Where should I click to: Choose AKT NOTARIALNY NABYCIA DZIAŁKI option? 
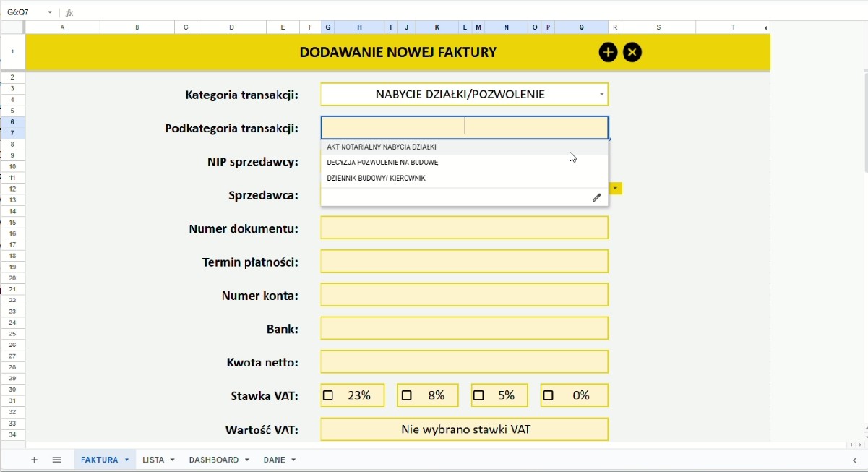[465, 147]
